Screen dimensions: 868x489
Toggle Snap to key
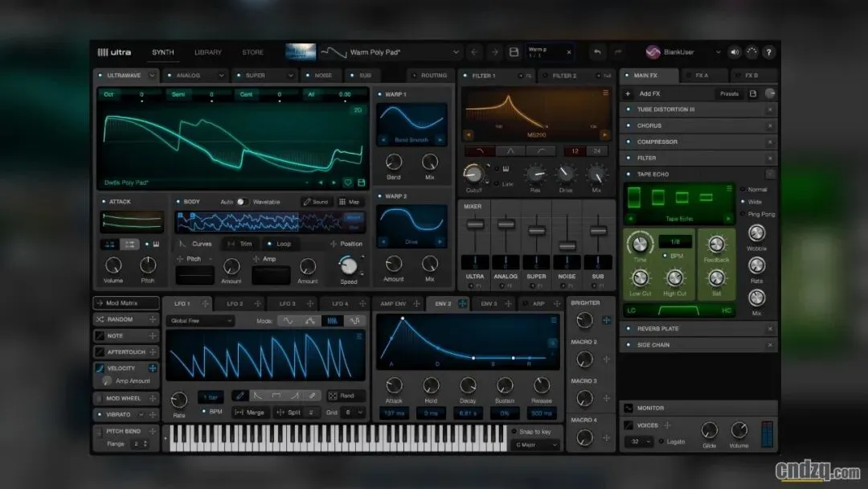coord(532,431)
